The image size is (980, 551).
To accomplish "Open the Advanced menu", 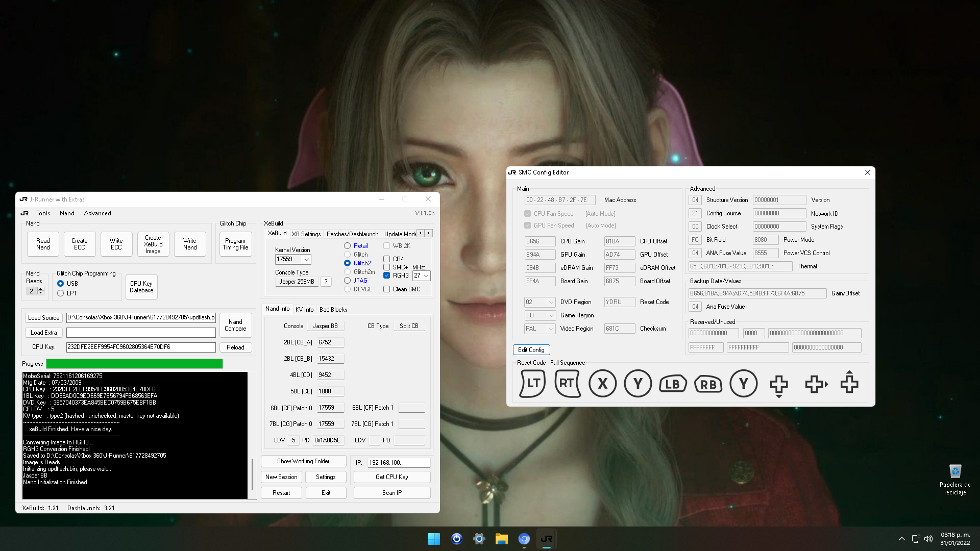I will pos(97,213).
